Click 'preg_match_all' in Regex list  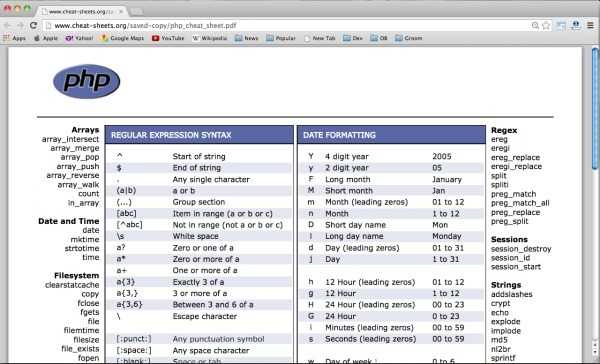point(520,203)
